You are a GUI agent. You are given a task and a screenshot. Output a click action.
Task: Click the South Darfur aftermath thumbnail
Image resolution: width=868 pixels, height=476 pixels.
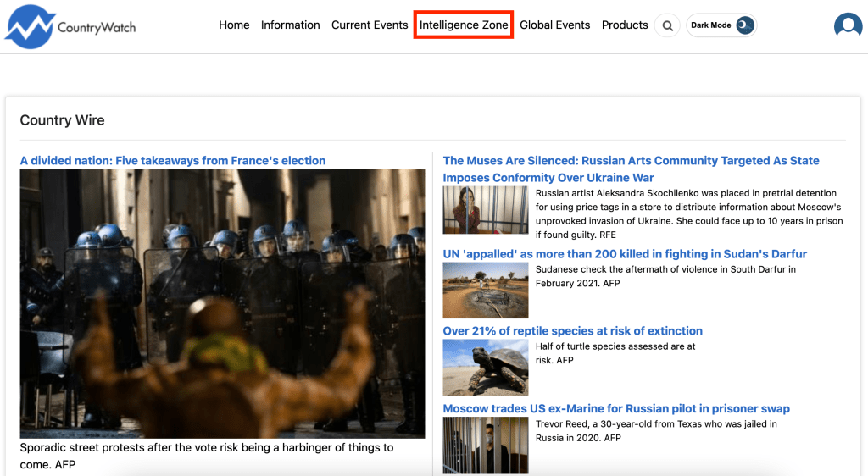pos(486,291)
